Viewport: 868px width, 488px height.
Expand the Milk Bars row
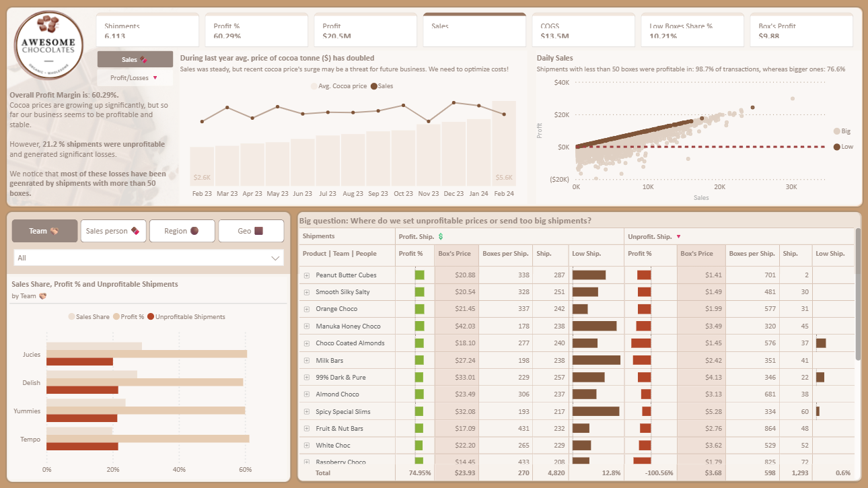tap(307, 361)
